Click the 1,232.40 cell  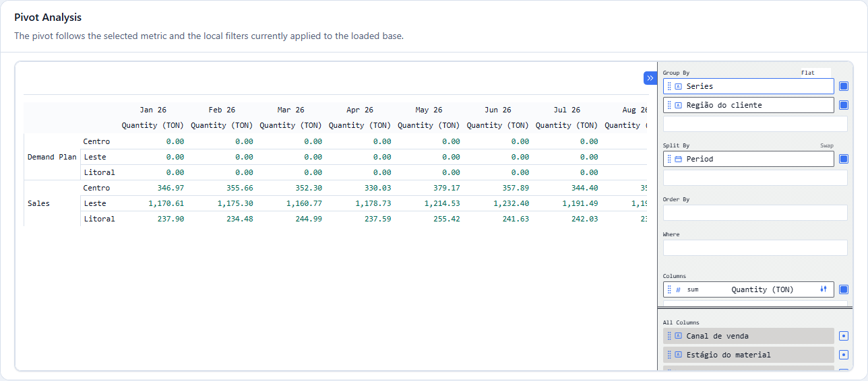click(x=511, y=203)
